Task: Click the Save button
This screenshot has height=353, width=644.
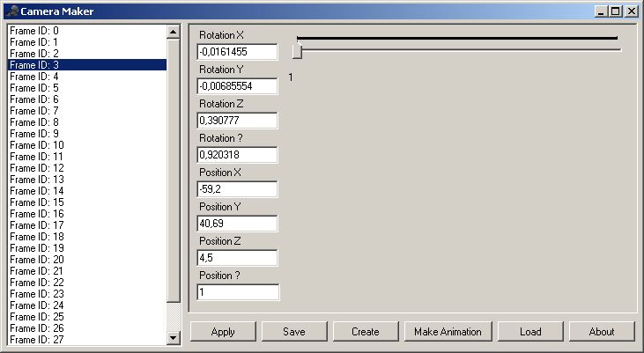Action: [294, 332]
